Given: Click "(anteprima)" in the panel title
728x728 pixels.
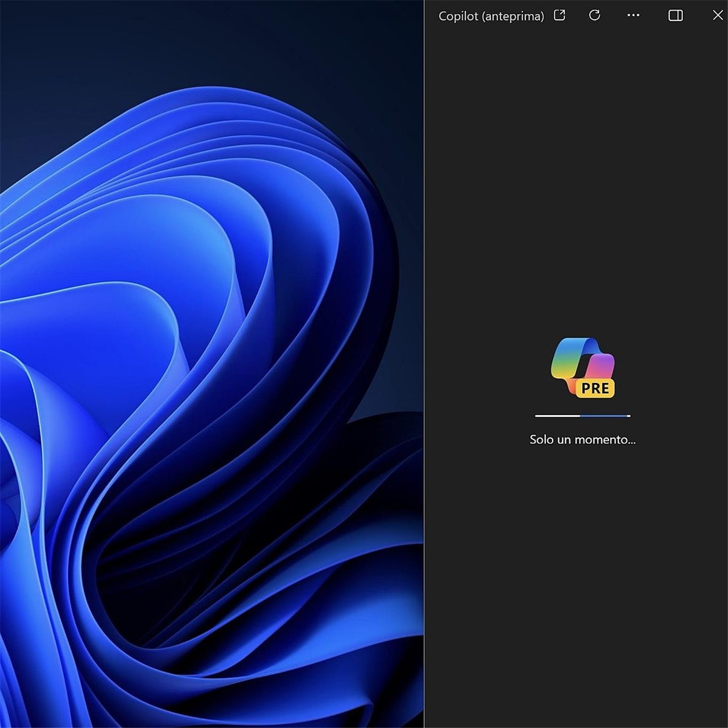Looking at the screenshot, I should pos(513,17).
